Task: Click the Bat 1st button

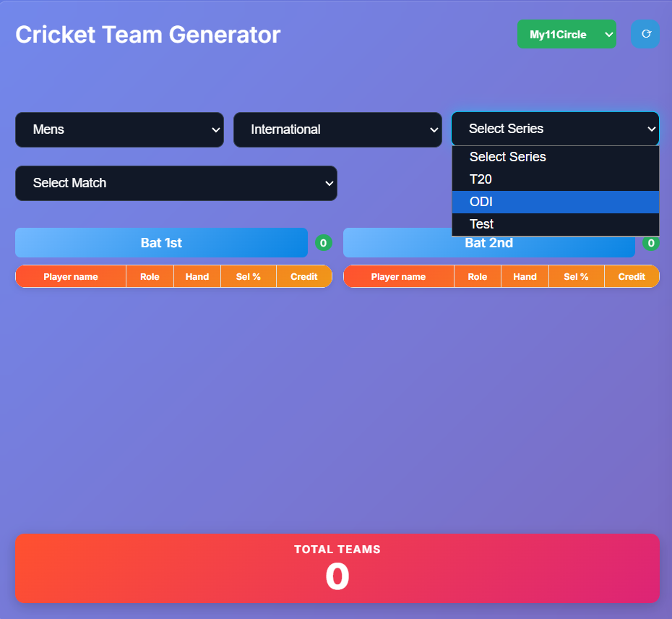Action: click(162, 243)
